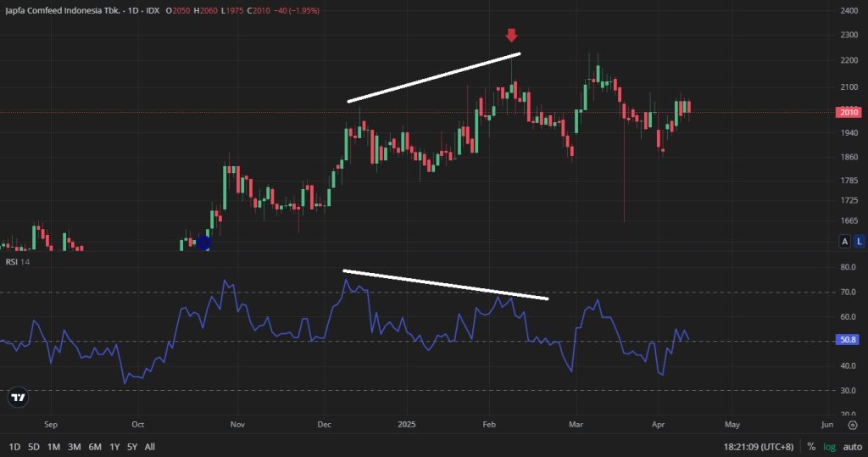Click the current price label 2010

click(x=849, y=113)
